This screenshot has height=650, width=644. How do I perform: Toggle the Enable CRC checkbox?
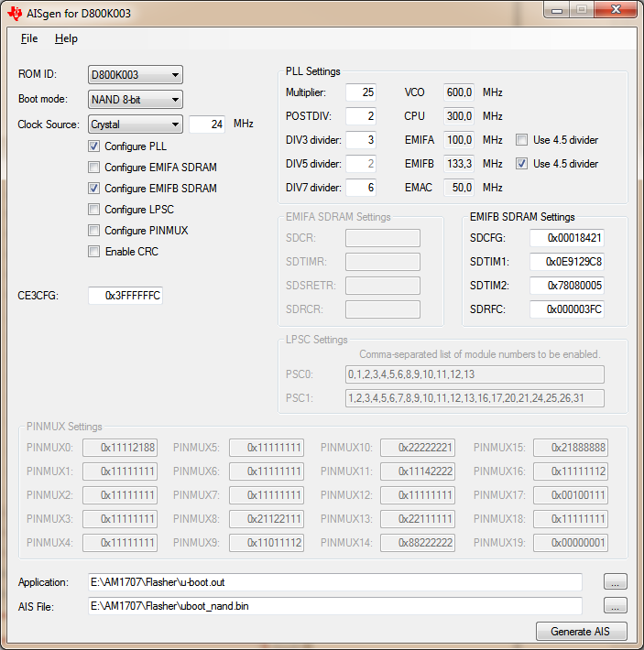tap(94, 252)
